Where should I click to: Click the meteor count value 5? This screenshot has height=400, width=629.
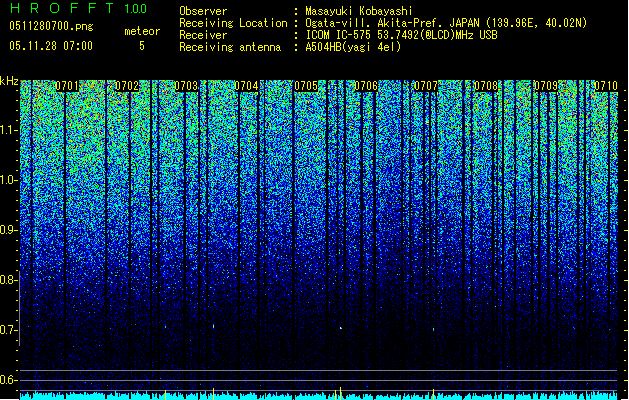coord(142,46)
